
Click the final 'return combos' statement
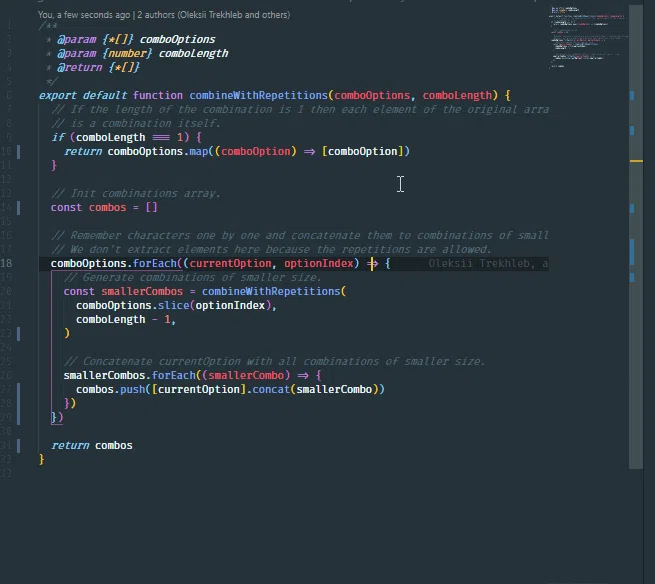click(x=91, y=445)
